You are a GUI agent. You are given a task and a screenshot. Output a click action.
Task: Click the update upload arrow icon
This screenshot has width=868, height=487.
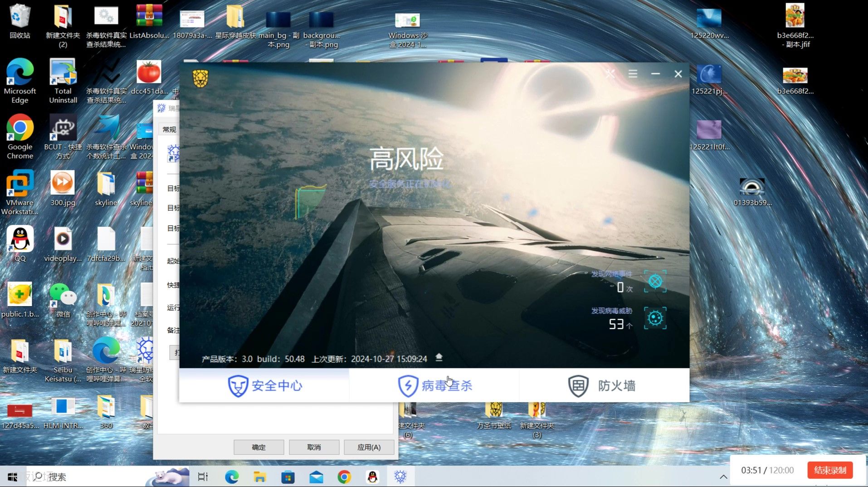[439, 358]
